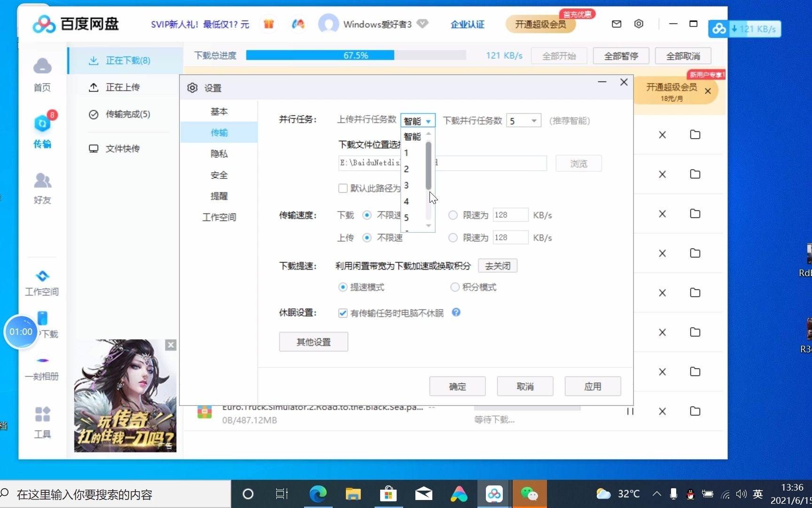
Task: Go to 首页 homepage in left sidebar
Action: (x=42, y=75)
